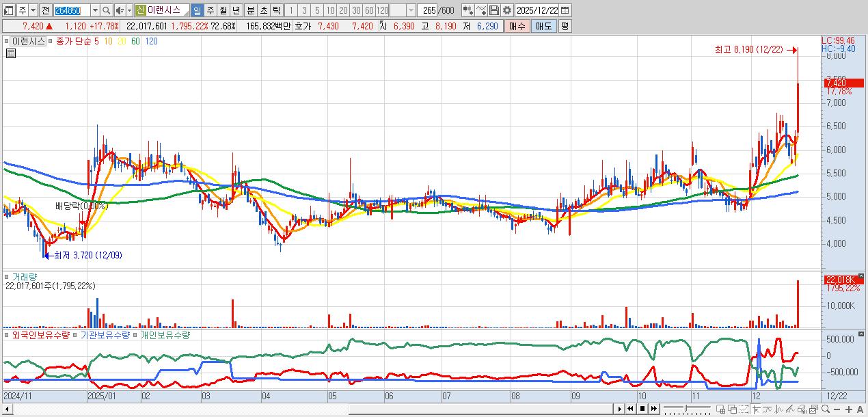Click the candle count field 265

429,11
